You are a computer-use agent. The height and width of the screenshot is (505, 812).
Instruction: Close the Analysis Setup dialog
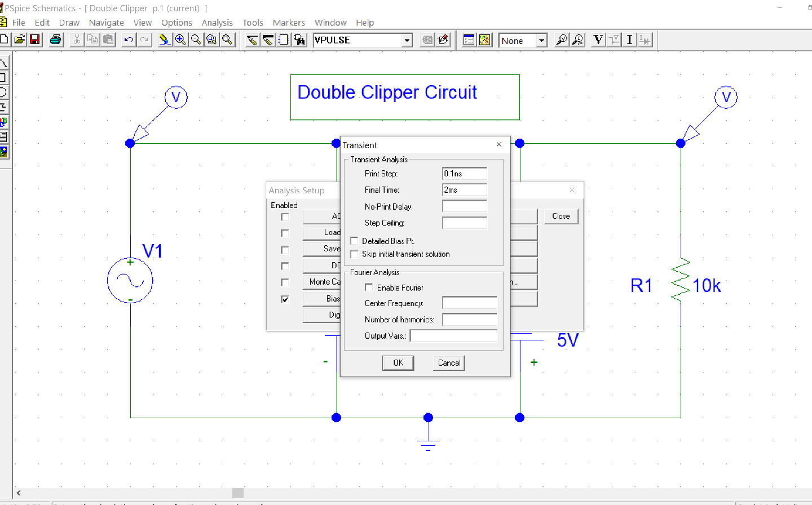click(x=561, y=216)
